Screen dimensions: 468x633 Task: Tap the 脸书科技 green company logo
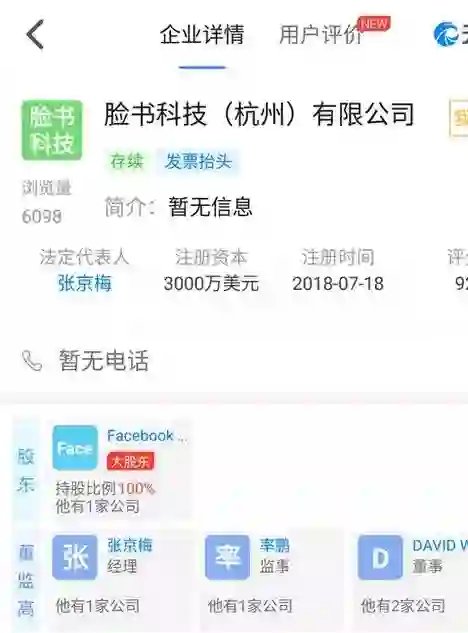point(52,130)
